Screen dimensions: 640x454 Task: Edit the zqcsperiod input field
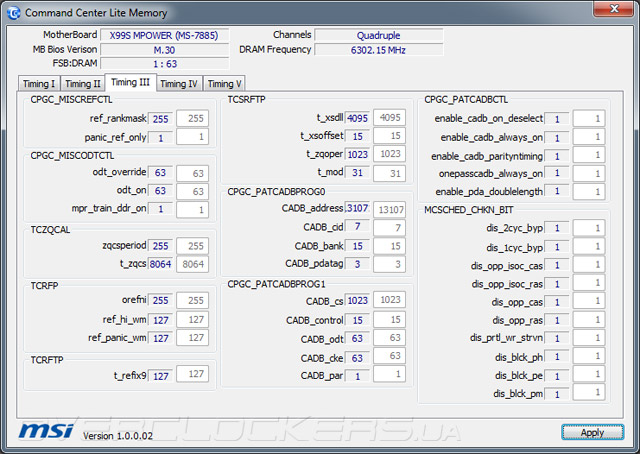[193, 246]
